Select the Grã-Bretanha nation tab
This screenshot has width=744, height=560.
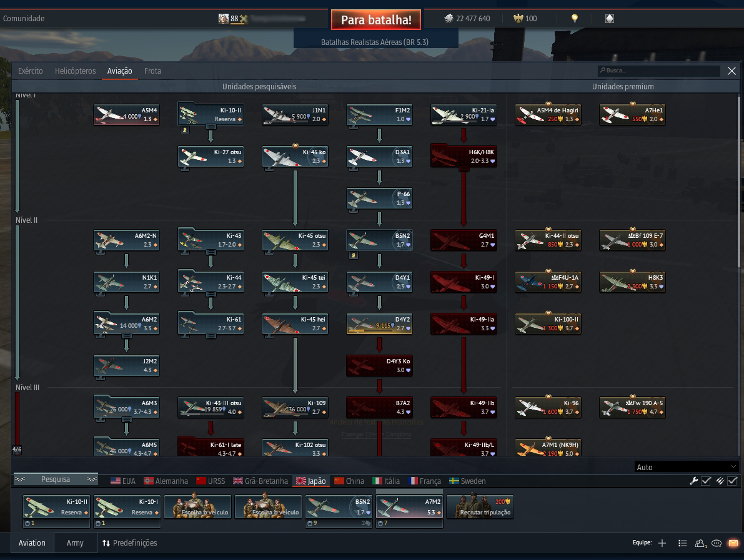pos(260,481)
